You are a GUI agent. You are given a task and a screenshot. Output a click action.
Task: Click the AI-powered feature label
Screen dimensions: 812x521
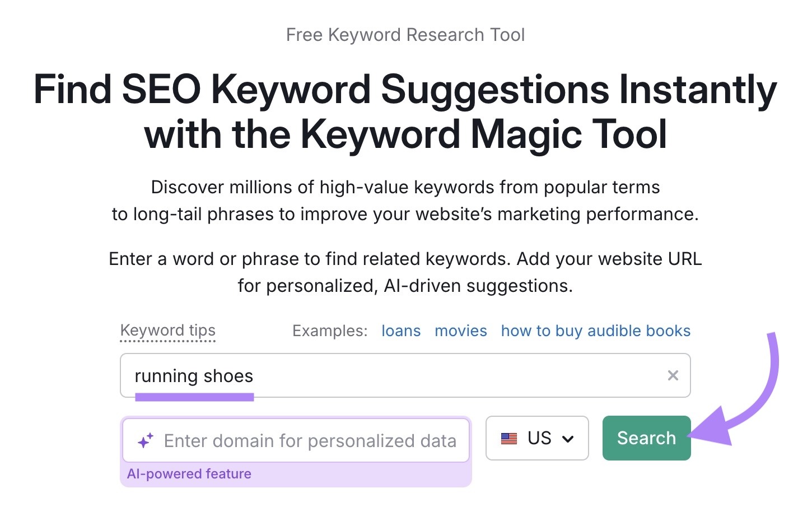(x=189, y=473)
